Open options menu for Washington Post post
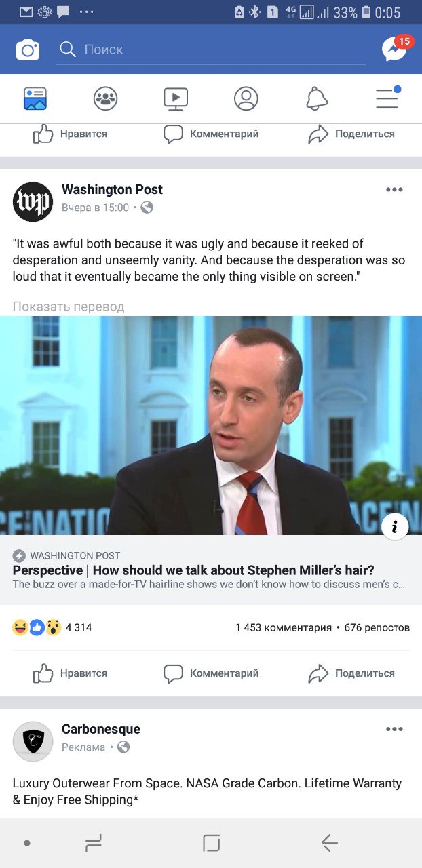The width and height of the screenshot is (422, 868). click(394, 190)
